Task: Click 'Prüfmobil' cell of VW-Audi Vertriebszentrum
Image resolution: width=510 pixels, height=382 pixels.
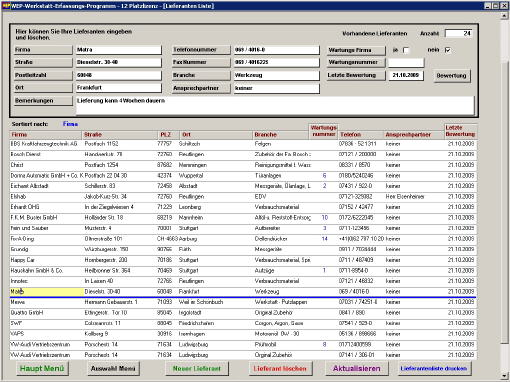Action: pyautogui.click(x=265, y=344)
